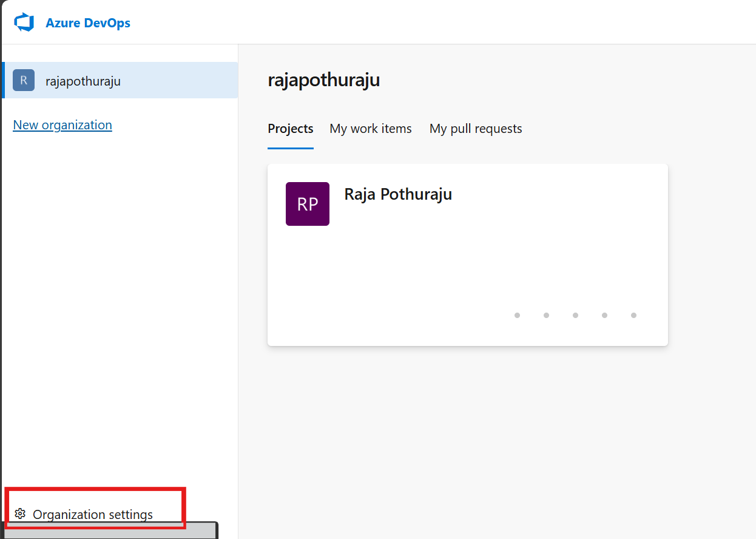Select rajapothuraju in the organization sidebar
The height and width of the screenshot is (539, 756).
pos(120,80)
